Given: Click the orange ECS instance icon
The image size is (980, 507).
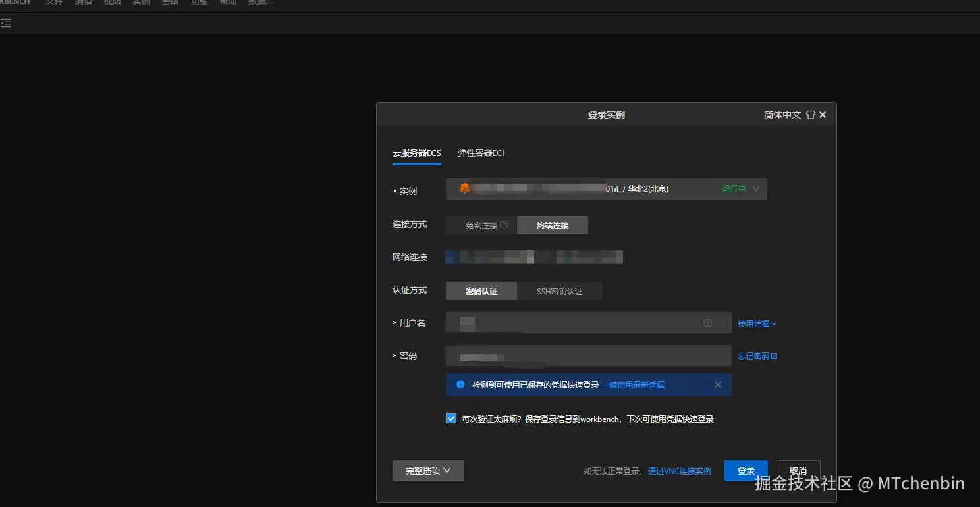Looking at the screenshot, I should point(465,188).
